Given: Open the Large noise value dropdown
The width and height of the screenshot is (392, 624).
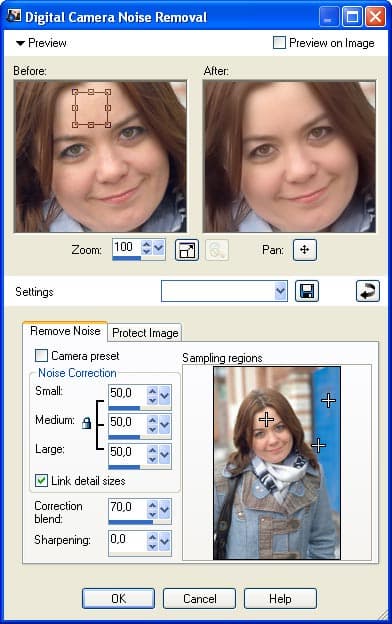Looking at the screenshot, I should point(164,454).
